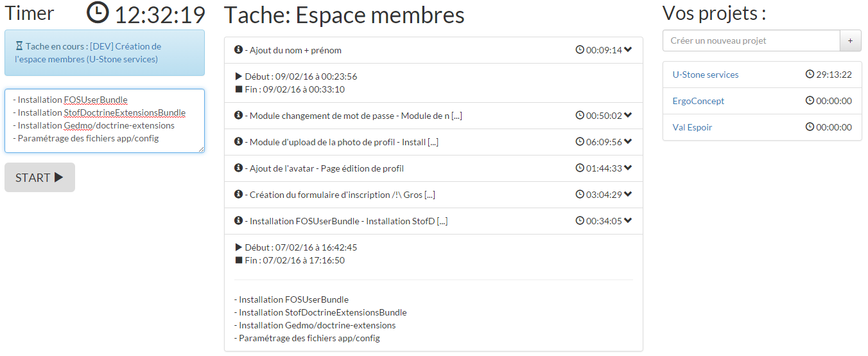Collapse the 00:34:05 FOSUserBundle entry chevron
Viewport: 868px width, 356px height.
point(628,221)
